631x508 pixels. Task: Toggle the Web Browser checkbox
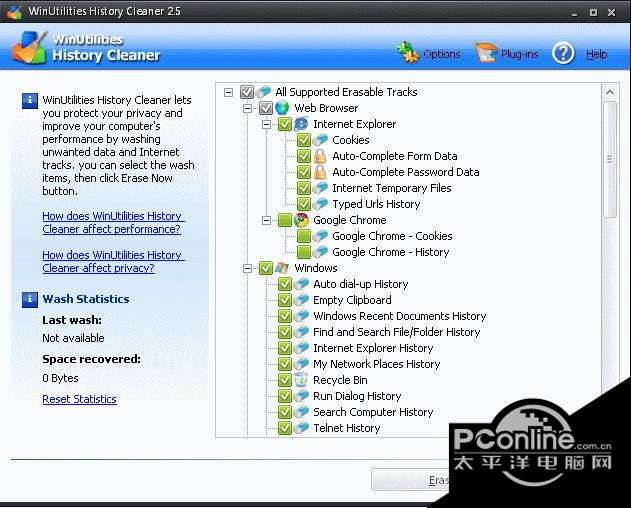click(x=266, y=108)
